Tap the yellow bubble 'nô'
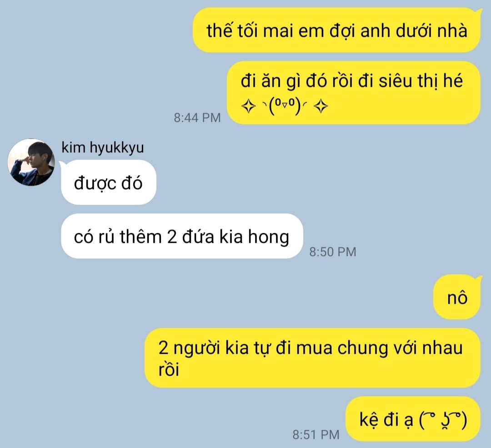 tap(457, 297)
